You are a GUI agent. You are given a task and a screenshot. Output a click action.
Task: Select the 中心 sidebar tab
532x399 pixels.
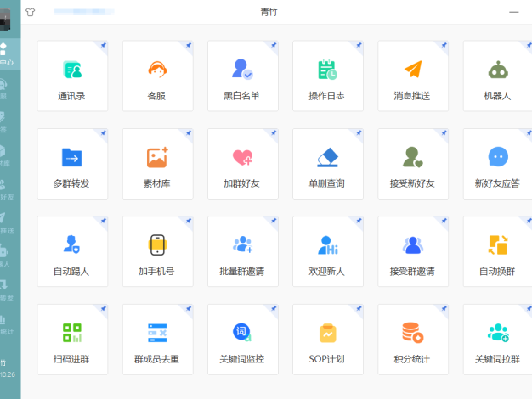coord(10,54)
